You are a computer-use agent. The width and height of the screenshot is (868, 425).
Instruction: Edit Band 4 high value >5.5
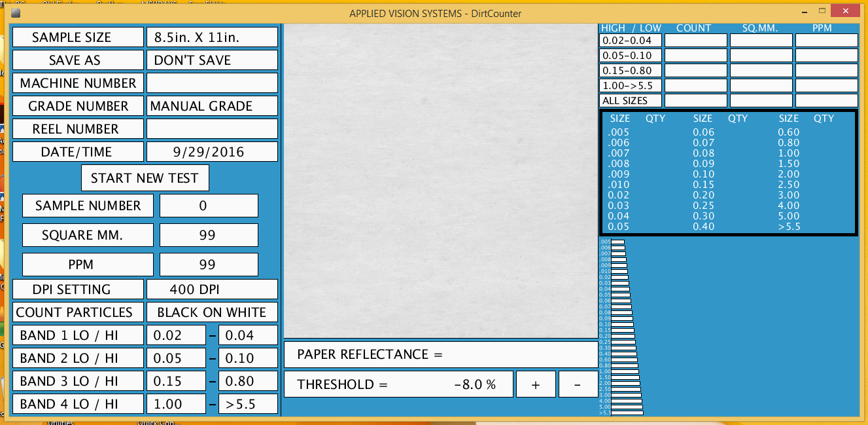point(248,404)
